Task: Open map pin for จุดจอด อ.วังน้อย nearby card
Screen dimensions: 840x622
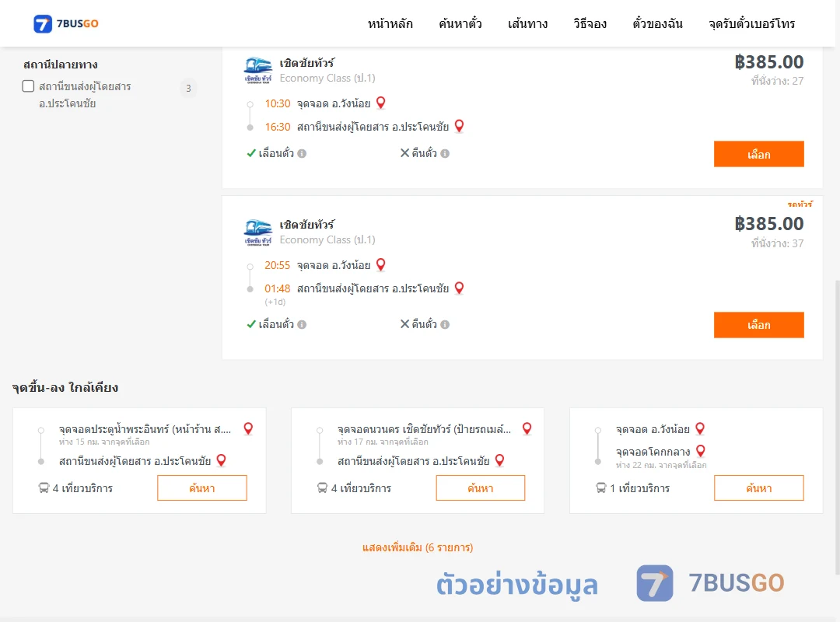Action: (700, 428)
